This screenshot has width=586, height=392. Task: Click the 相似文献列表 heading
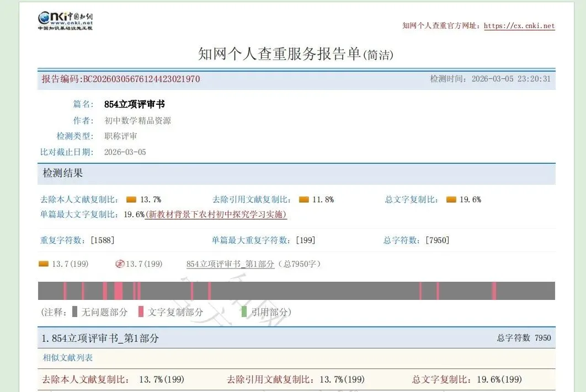click(x=68, y=358)
